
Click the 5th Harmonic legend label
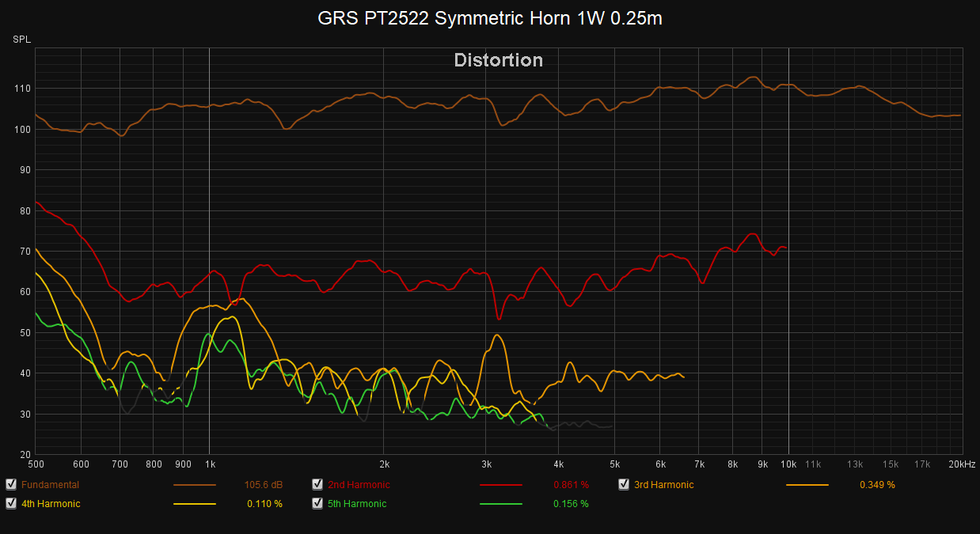tap(357, 503)
